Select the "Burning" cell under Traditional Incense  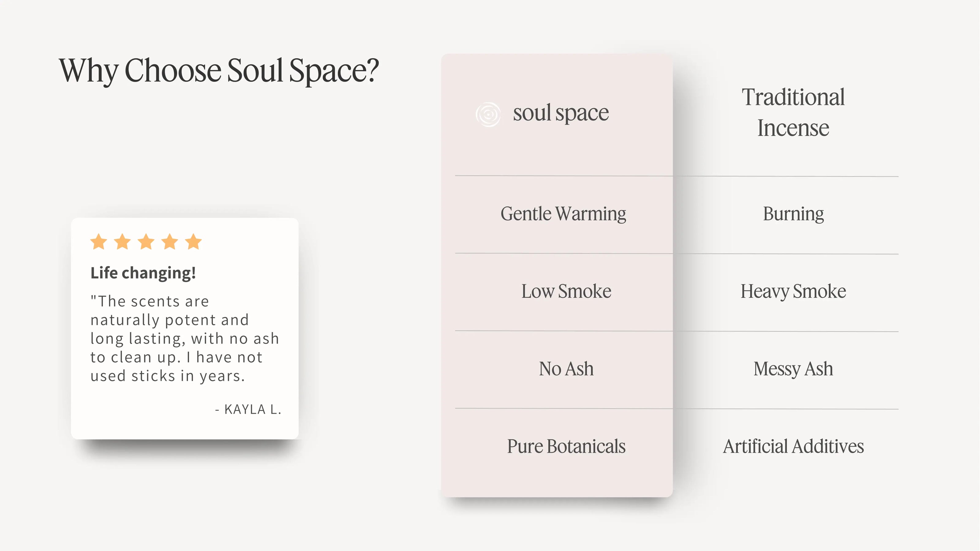pyautogui.click(x=793, y=214)
